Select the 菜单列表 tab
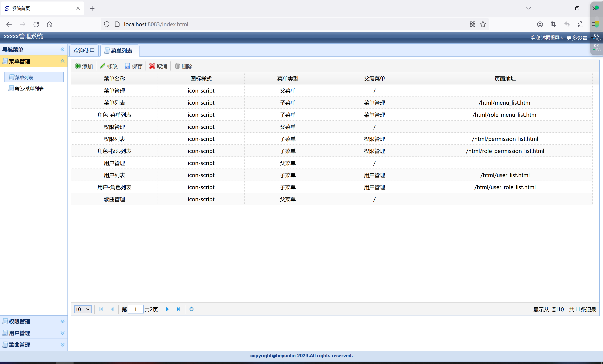 point(120,51)
